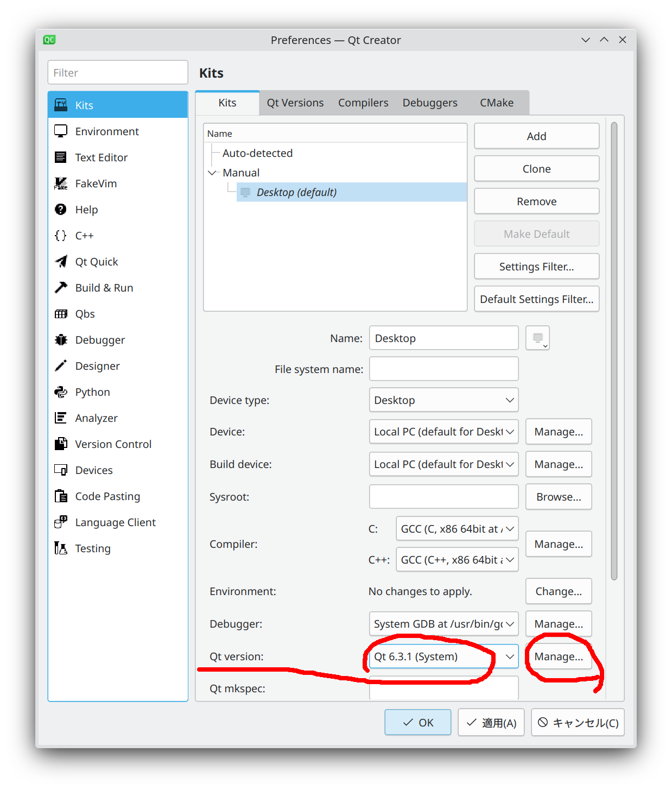Select the Testing flask icon
This screenshot has width=672, height=790.
coord(61,548)
